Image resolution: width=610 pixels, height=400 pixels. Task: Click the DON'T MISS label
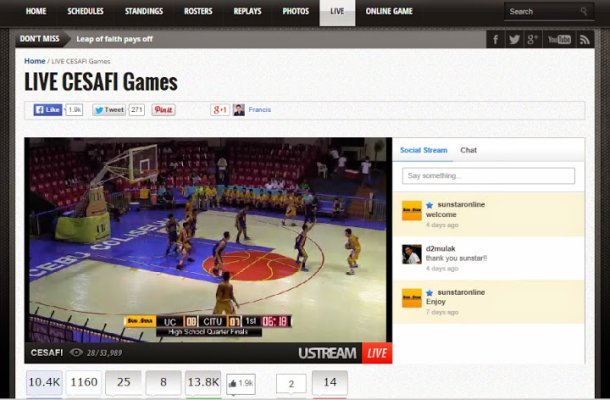point(40,39)
